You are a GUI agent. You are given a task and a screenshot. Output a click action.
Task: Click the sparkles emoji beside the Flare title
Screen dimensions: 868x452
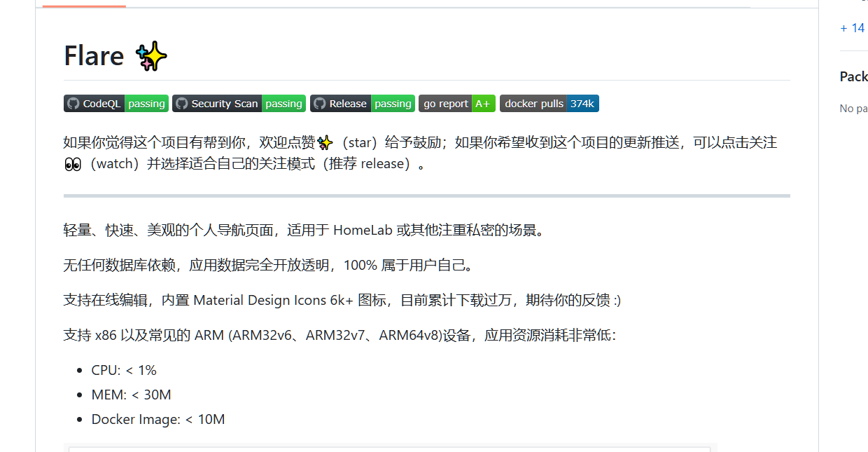point(151,56)
